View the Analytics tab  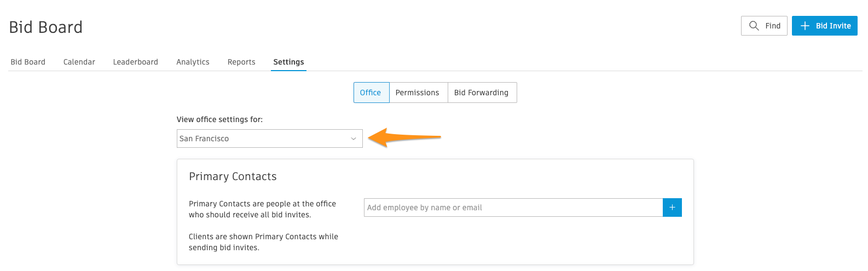coord(193,62)
